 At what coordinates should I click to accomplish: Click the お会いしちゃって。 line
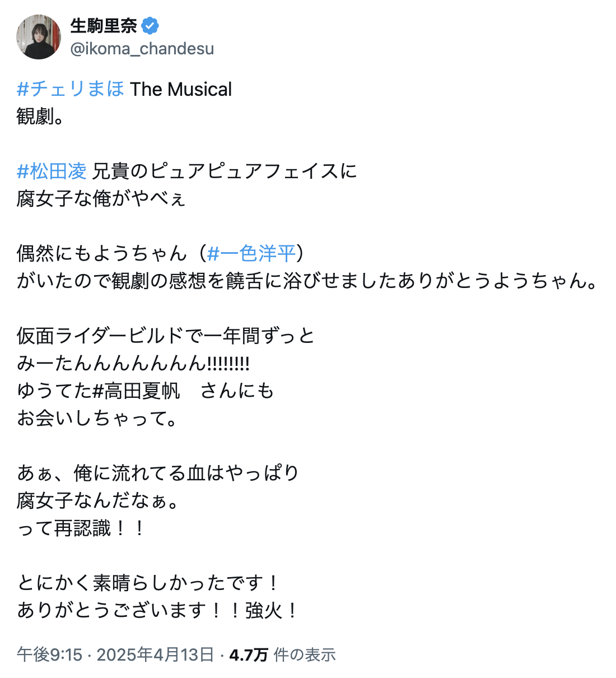click(x=97, y=418)
